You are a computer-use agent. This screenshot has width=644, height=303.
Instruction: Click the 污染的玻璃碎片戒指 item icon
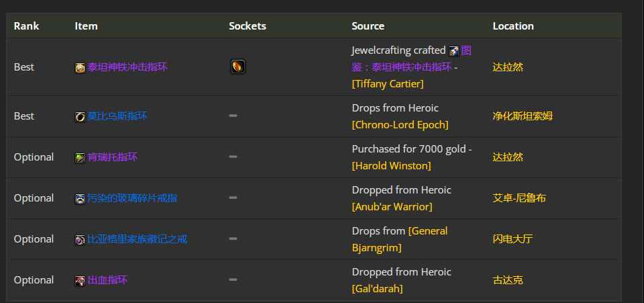(x=80, y=199)
